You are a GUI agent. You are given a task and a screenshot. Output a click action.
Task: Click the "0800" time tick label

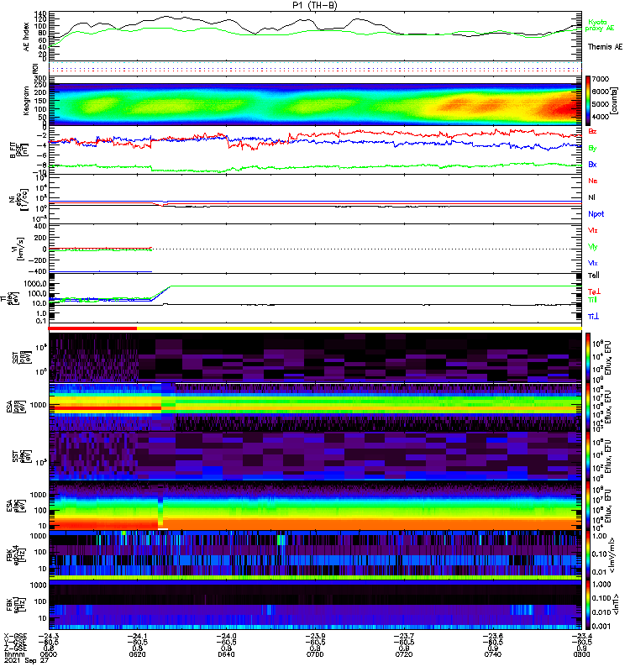point(581,654)
